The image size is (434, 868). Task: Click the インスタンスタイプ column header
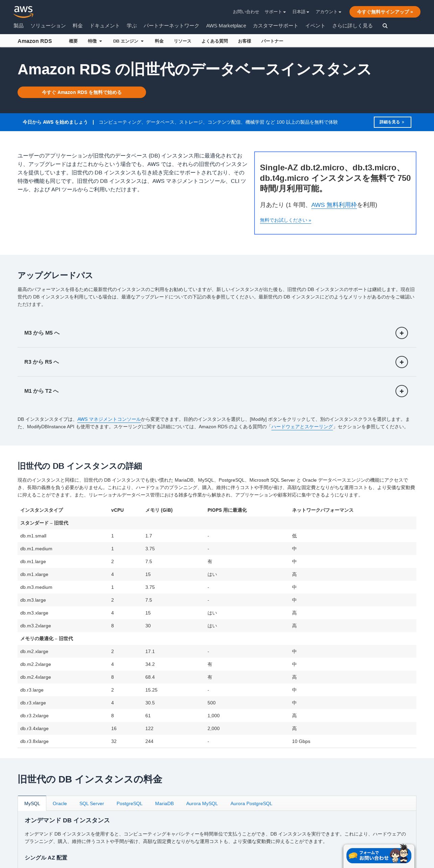click(x=42, y=510)
